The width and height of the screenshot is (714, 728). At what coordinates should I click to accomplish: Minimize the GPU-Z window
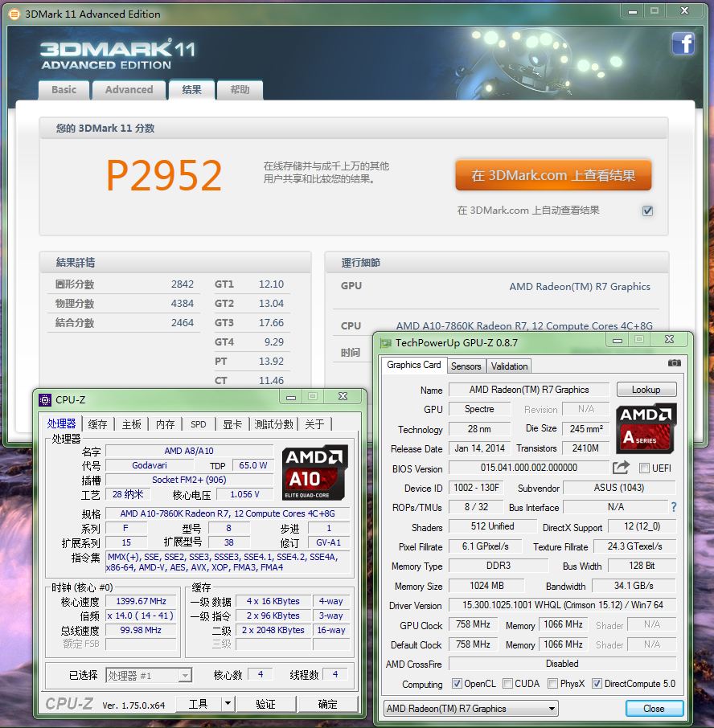(x=618, y=341)
